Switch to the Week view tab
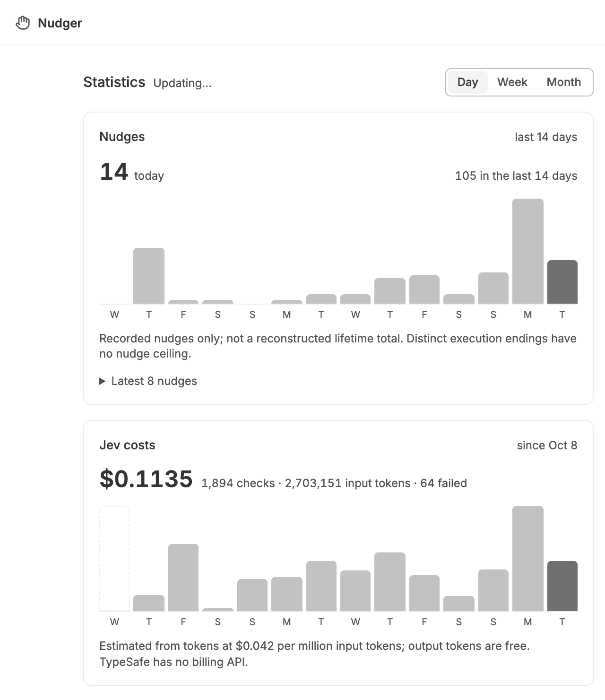 [512, 82]
